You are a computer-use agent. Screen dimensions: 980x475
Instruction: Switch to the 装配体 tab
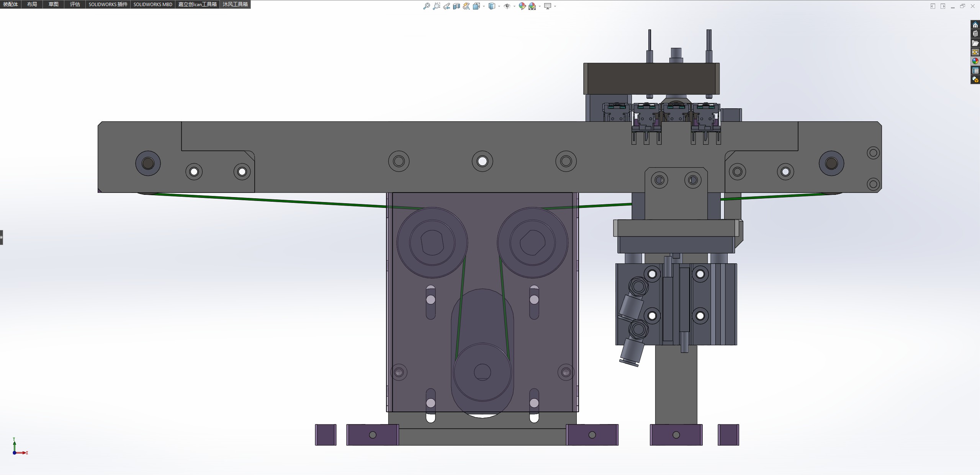(x=10, y=4)
